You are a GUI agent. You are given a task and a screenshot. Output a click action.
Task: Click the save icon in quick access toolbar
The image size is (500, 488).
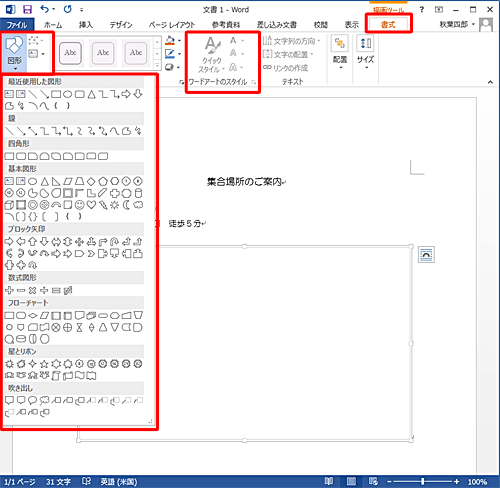coord(27,9)
